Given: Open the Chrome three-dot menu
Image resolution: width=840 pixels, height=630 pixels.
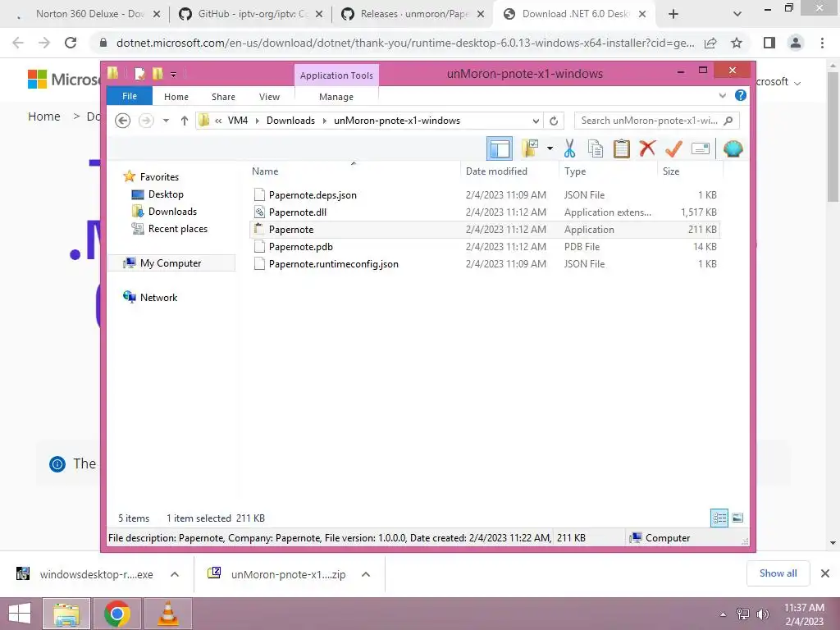Looking at the screenshot, I should click(x=822, y=43).
